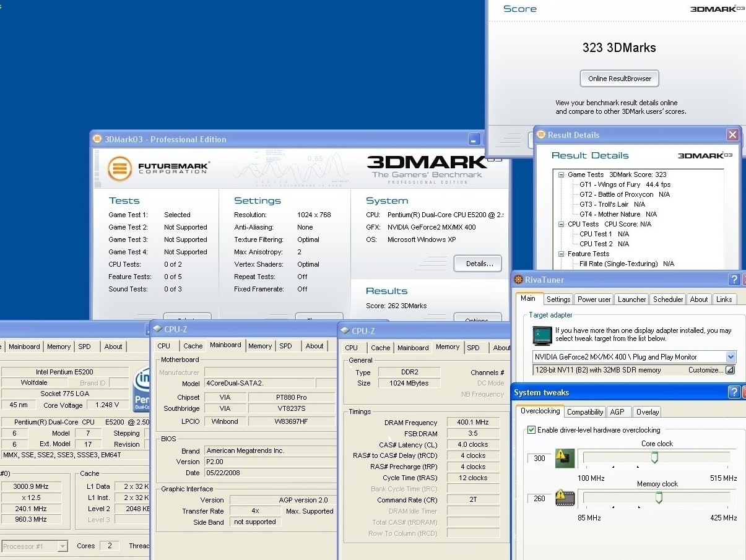Click the Core clock chip warning icon
The height and width of the screenshot is (560, 746).
pos(565,458)
